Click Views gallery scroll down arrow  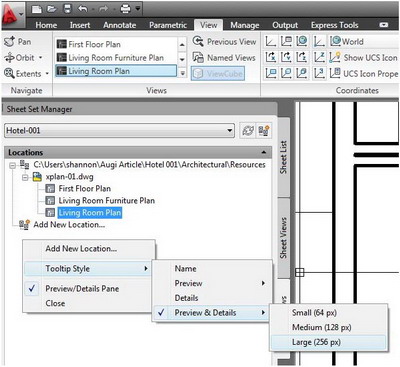[x=182, y=59]
